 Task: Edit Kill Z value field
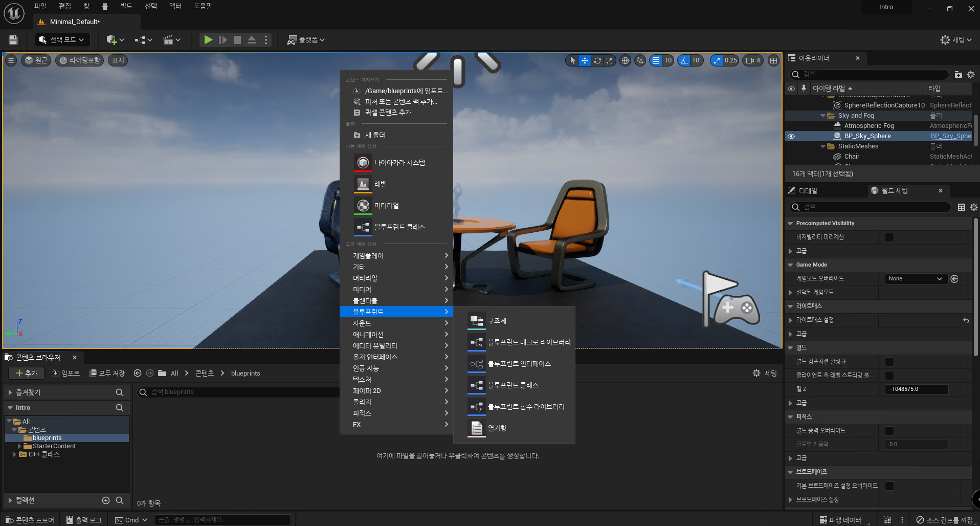coord(916,389)
